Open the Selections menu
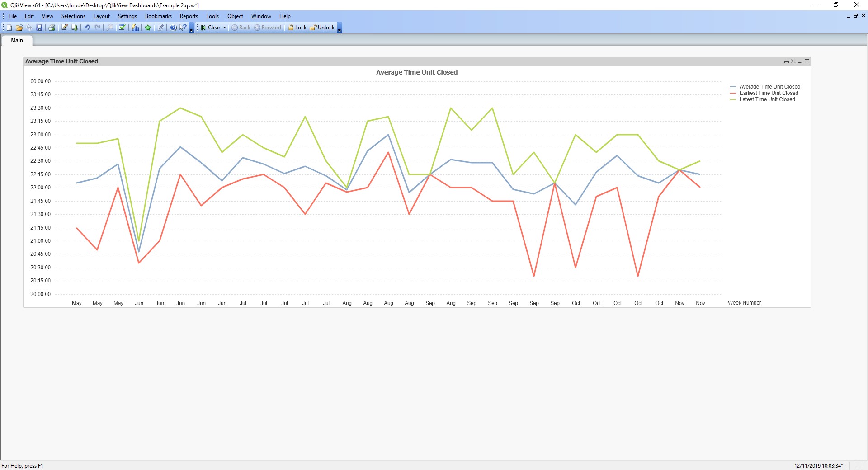Viewport: 868px width, 470px height. (73, 16)
